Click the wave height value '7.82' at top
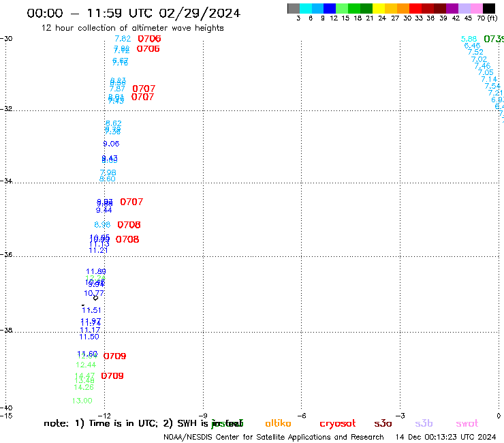This screenshot has width=504, height=443. 123,39
